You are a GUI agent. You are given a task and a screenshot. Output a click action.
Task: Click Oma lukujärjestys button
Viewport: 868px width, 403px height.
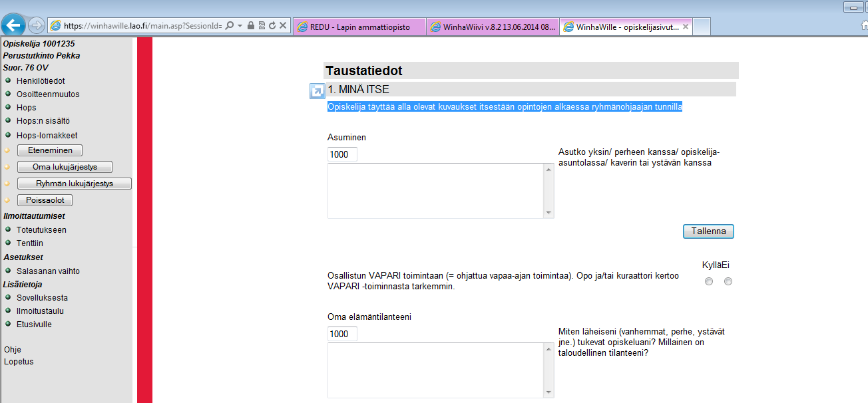pyautogui.click(x=65, y=167)
